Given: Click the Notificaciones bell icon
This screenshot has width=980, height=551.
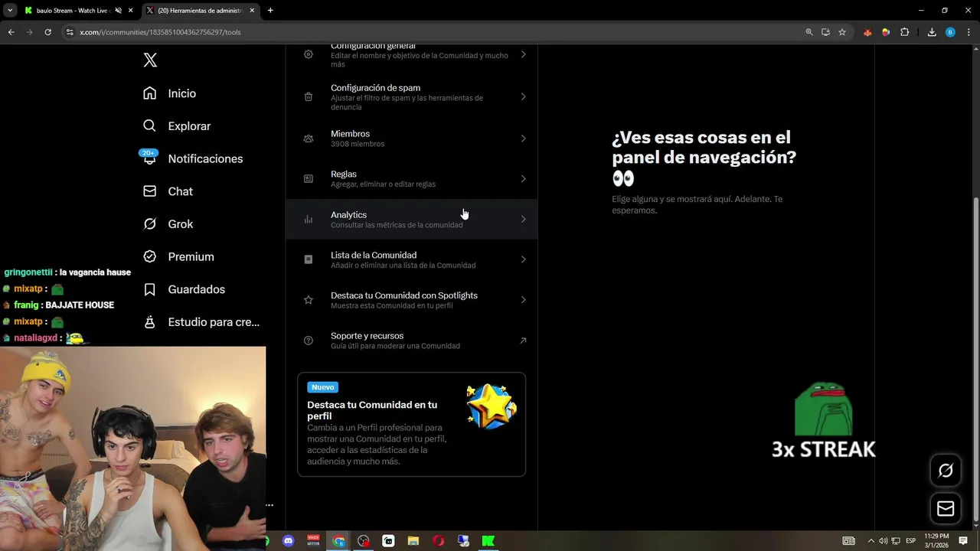Looking at the screenshot, I should click(x=150, y=158).
